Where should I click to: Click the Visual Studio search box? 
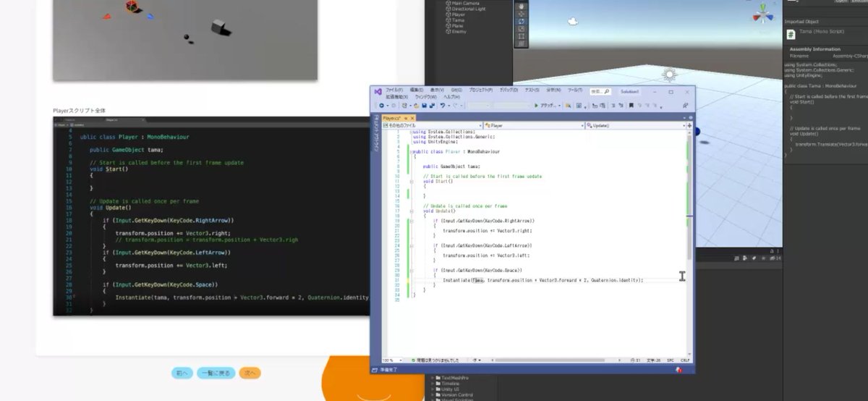[600, 91]
